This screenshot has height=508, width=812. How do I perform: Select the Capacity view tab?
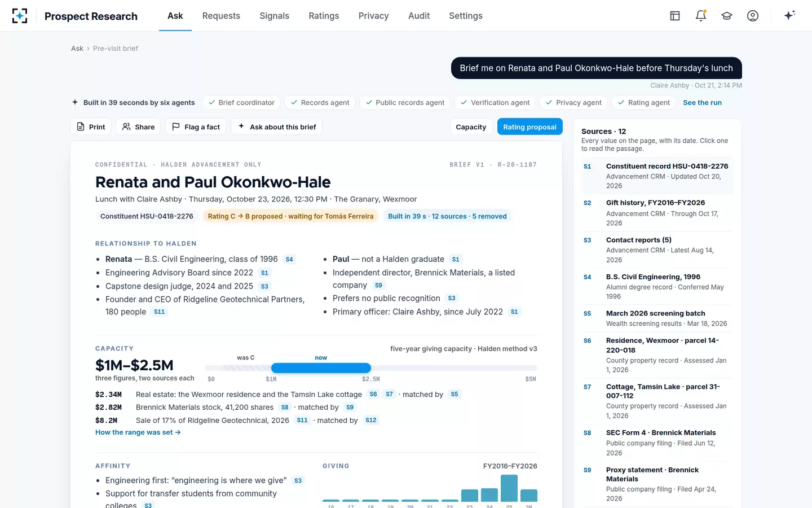(x=471, y=127)
